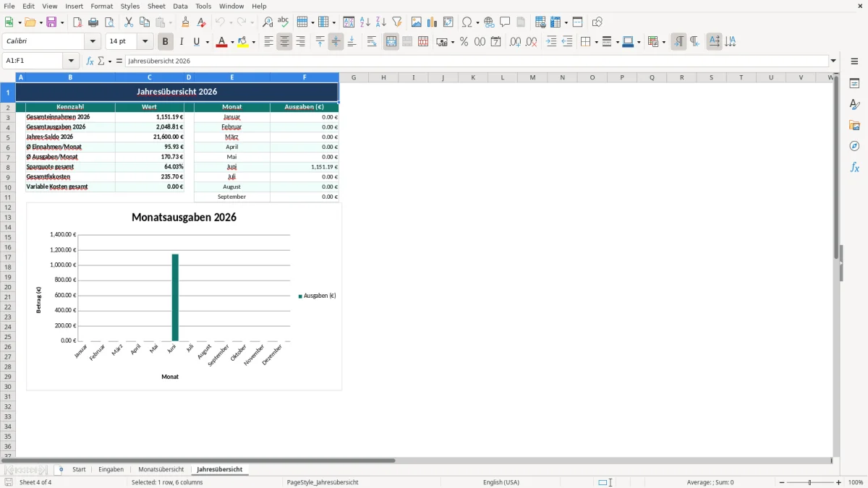
Task: Save the document with the Save icon
Action: (51, 22)
